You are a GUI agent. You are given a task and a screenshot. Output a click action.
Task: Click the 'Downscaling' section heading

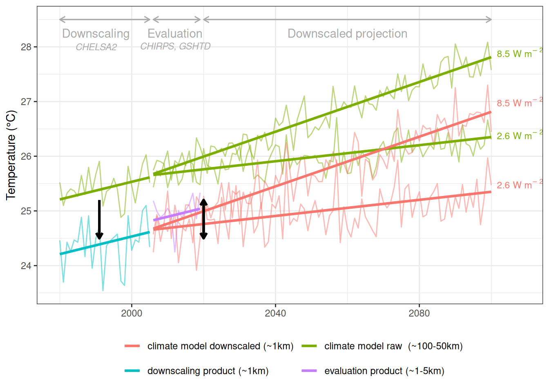[96, 33]
